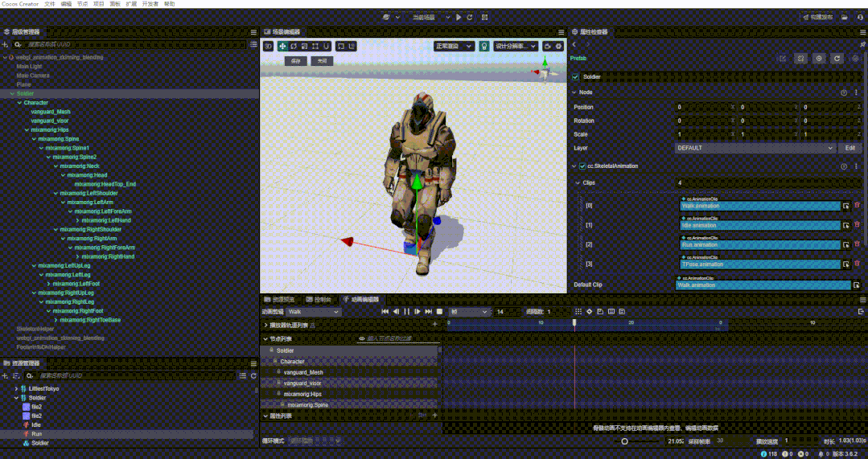This screenshot has height=459, width=868.
Task: Switch to the 控制台 tab
Action: (x=319, y=300)
